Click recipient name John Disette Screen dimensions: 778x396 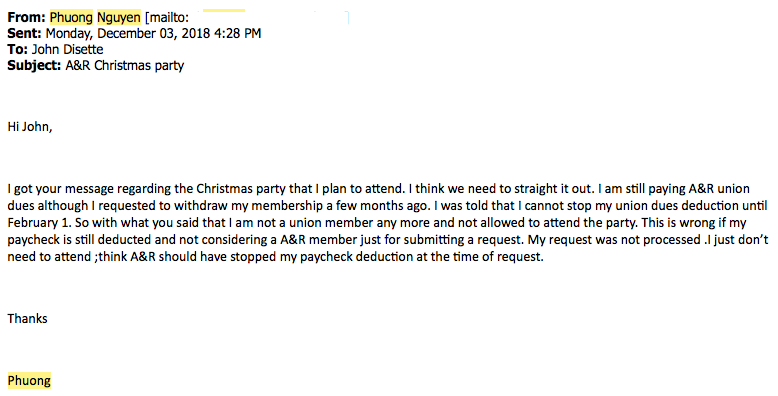67,50
